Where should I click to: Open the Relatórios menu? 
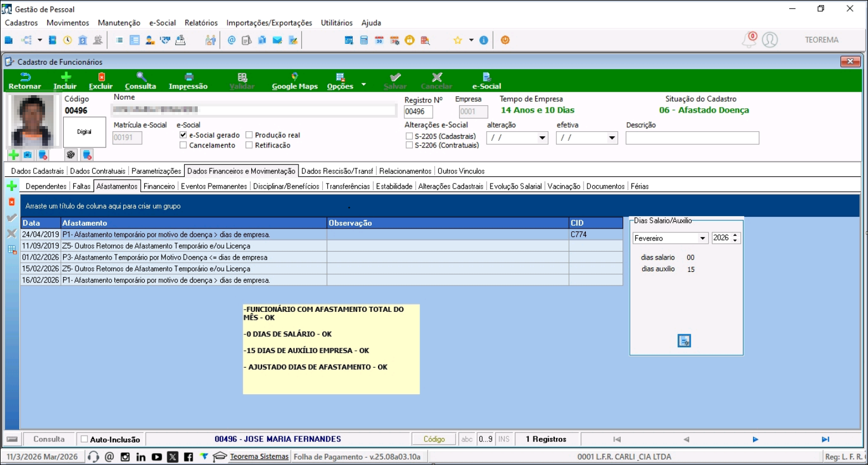[x=201, y=23]
